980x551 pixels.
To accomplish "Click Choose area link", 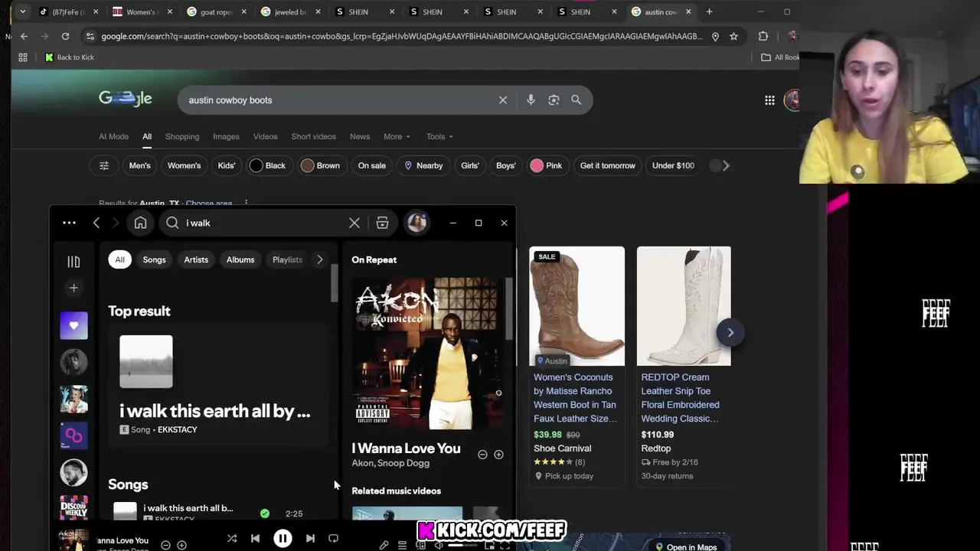I will coord(209,204).
